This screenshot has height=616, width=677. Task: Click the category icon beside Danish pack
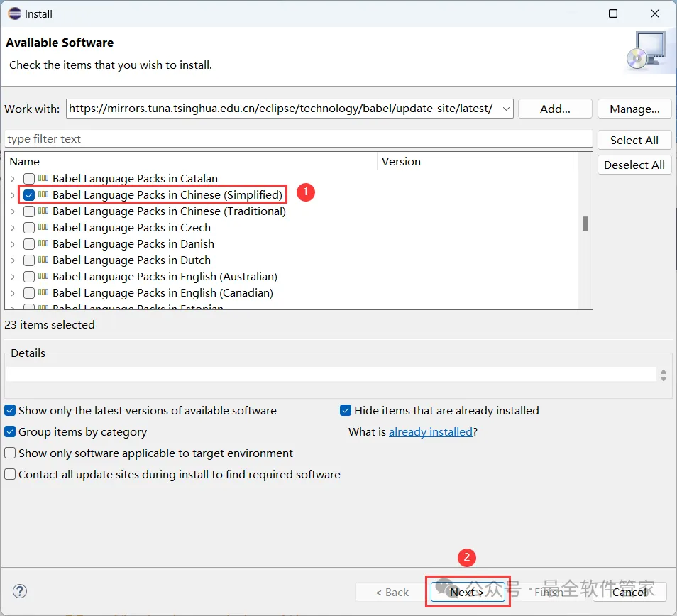[43, 243]
